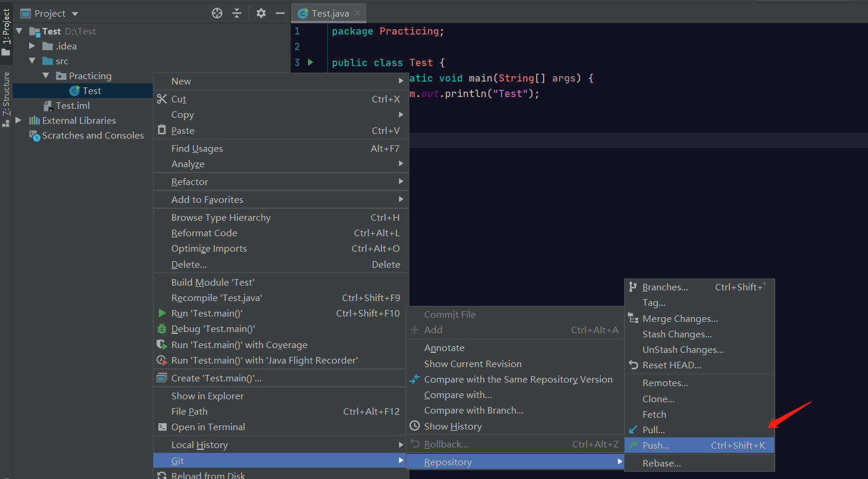Choose Compare with Branch...
868x479 pixels.
515,410
